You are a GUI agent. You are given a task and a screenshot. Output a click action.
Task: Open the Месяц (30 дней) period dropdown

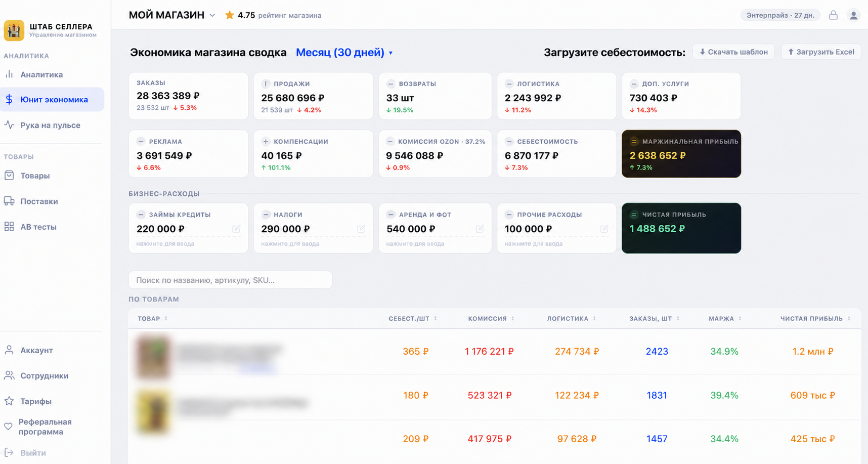click(x=344, y=53)
